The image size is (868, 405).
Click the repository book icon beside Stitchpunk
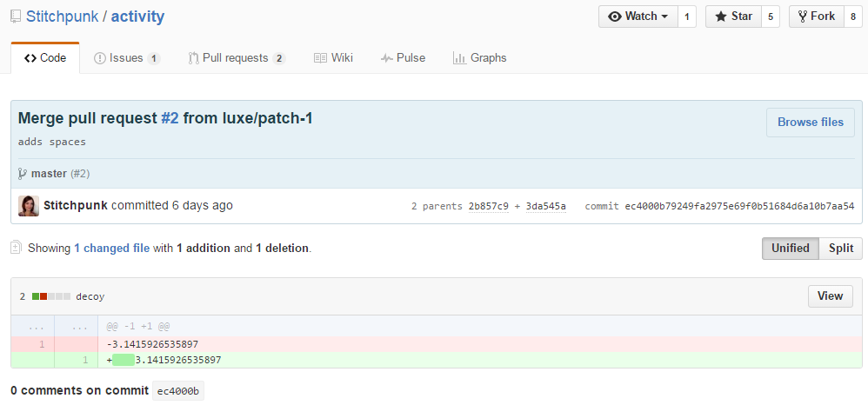pos(17,17)
